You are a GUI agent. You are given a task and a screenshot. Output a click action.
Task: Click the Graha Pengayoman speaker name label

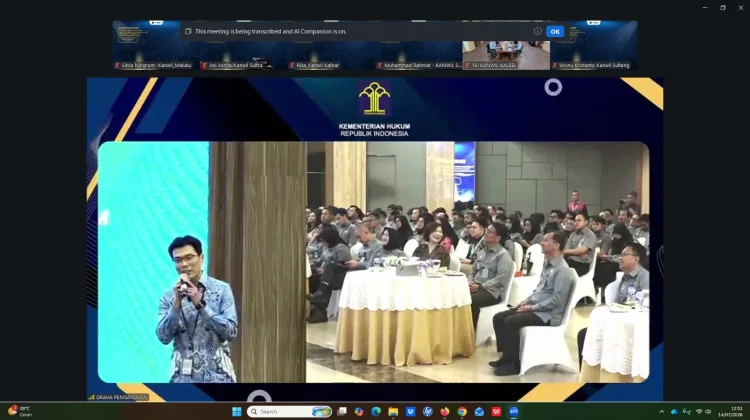[118, 397]
